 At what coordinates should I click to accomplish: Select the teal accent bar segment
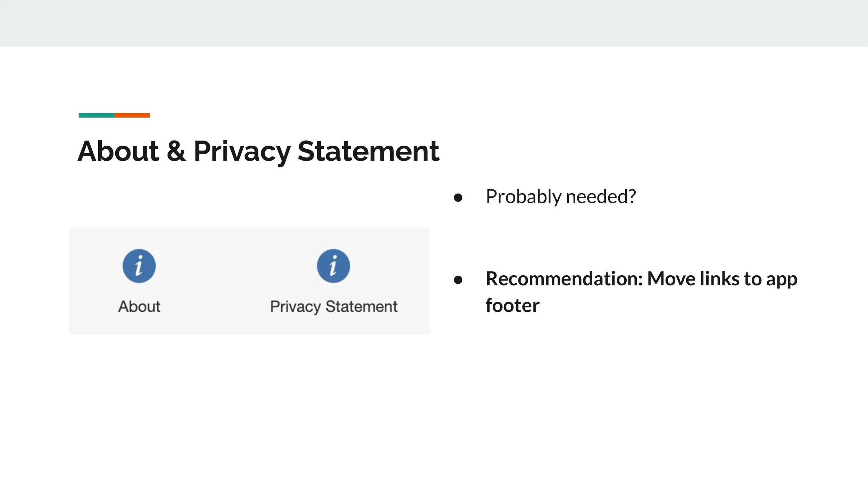(97, 115)
